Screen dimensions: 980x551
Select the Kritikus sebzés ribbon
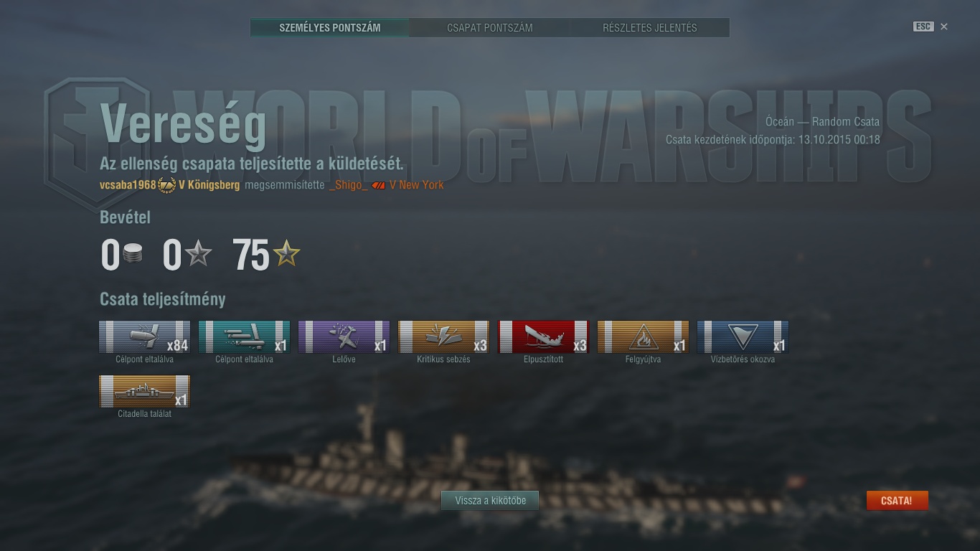pyautogui.click(x=443, y=337)
